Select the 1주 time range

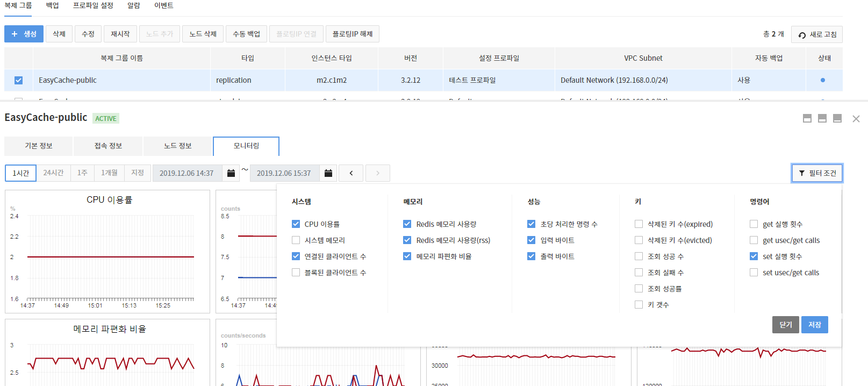click(x=82, y=173)
